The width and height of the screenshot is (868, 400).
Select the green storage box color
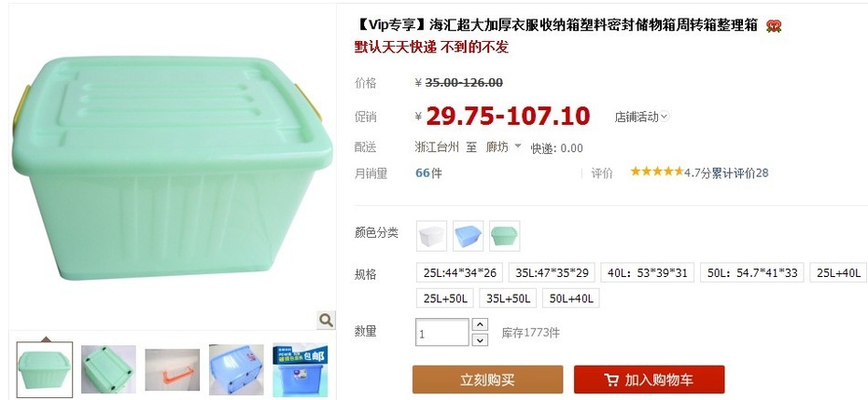coord(504,236)
